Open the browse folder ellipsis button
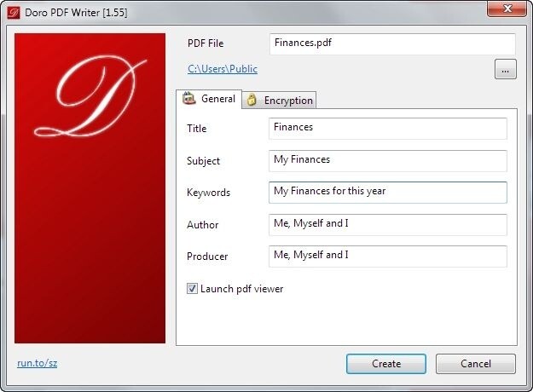Viewport: 533px width, 392px height. 505,69
